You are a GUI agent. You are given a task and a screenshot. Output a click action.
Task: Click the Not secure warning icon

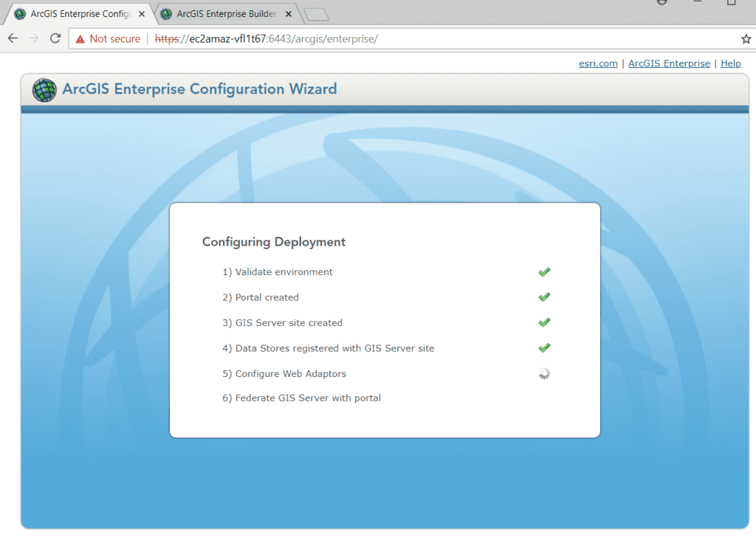pyautogui.click(x=80, y=39)
